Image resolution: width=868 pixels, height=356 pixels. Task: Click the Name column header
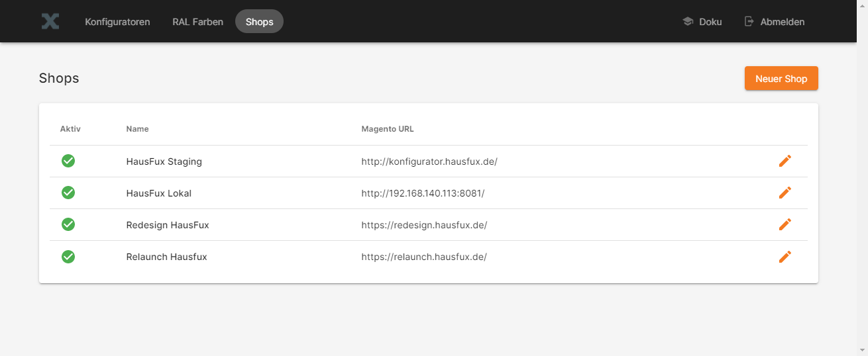point(137,129)
